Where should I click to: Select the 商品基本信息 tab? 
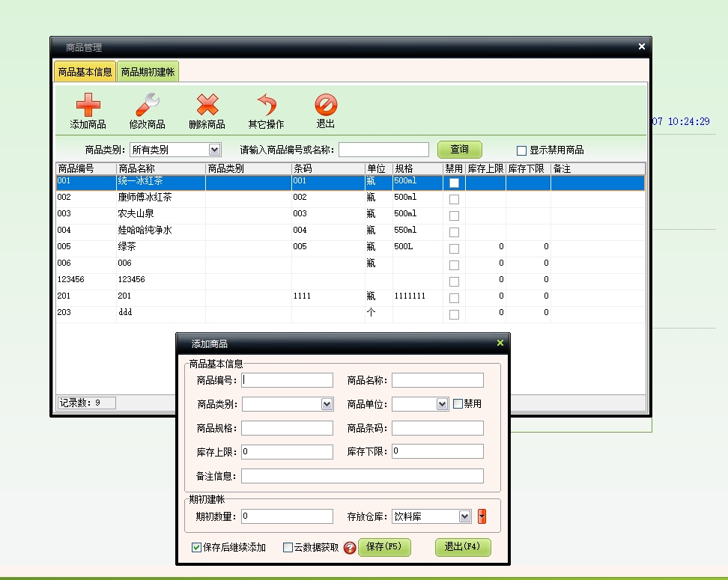click(85, 72)
